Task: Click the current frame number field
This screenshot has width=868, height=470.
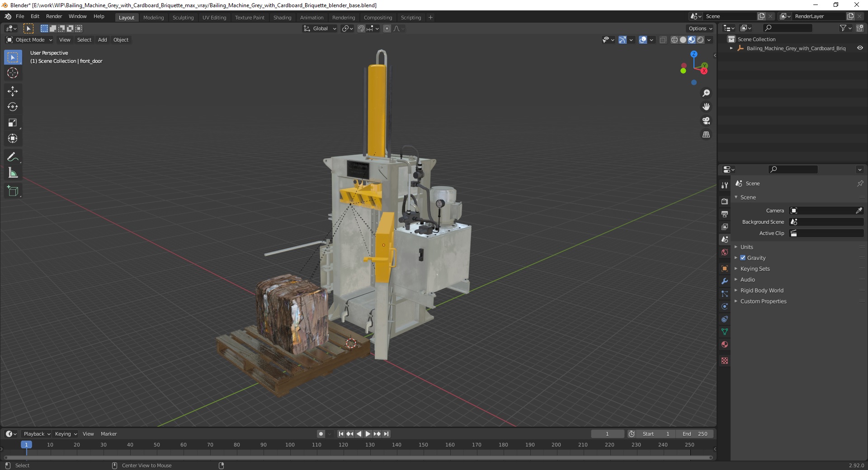Action: click(607, 434)
